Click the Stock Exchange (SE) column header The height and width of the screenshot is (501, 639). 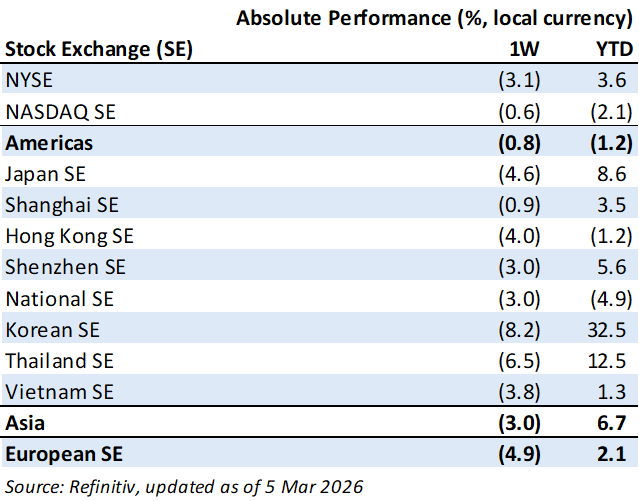coord(99,49)
